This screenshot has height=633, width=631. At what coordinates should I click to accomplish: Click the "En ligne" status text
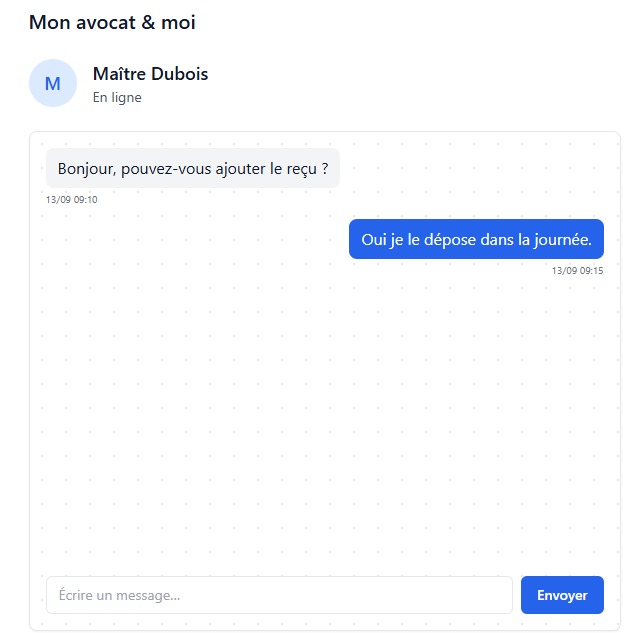[x=117, y=98]
